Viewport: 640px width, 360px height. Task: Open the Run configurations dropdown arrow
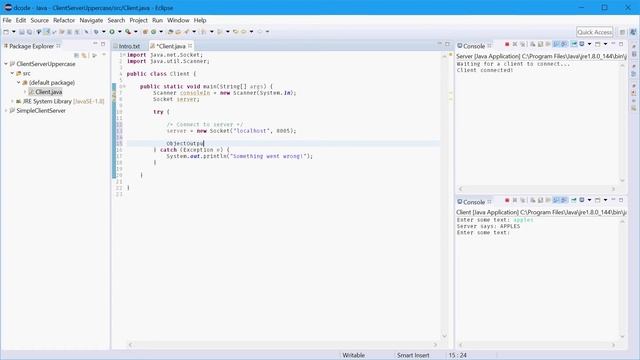click(120, 31)
